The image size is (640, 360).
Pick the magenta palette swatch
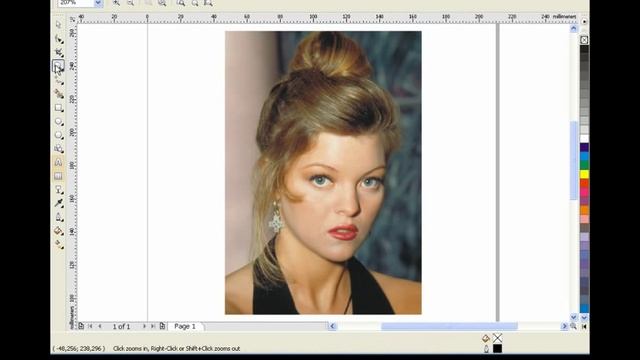584,192
